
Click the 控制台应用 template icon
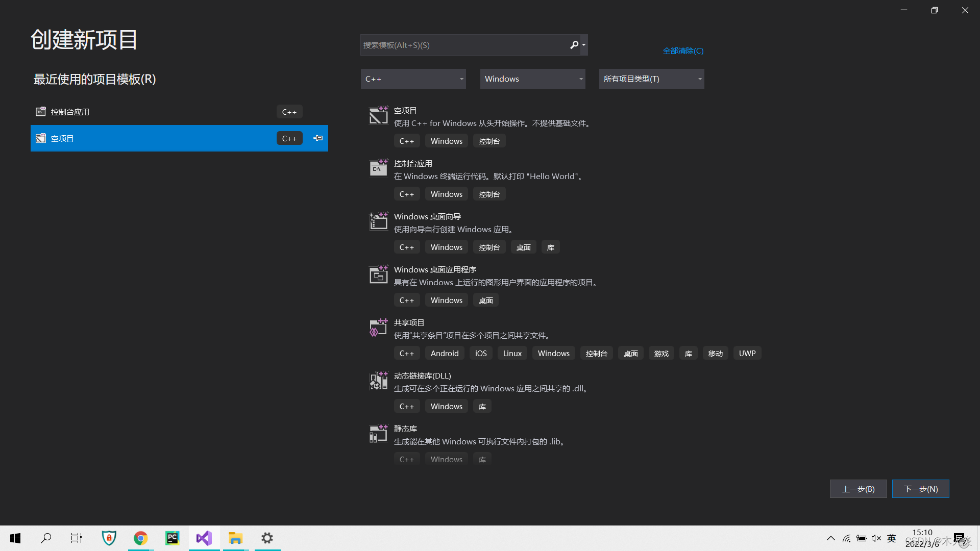378,168
